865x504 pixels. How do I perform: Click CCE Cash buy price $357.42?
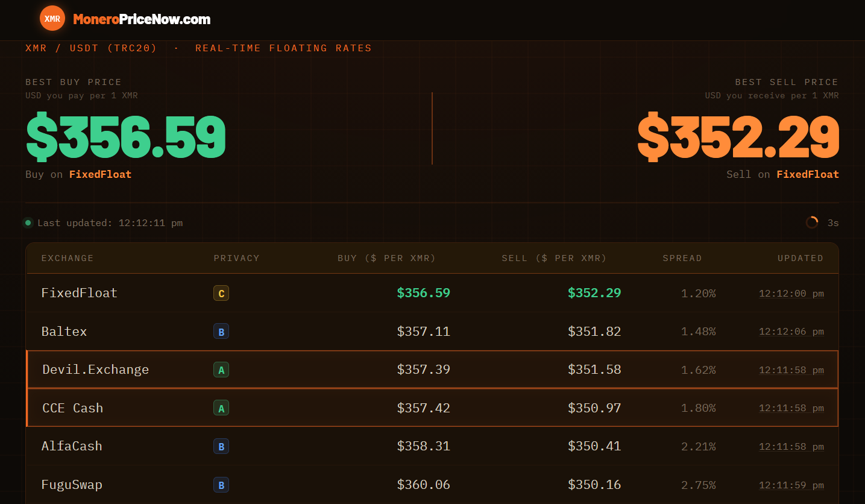point(424,408)
